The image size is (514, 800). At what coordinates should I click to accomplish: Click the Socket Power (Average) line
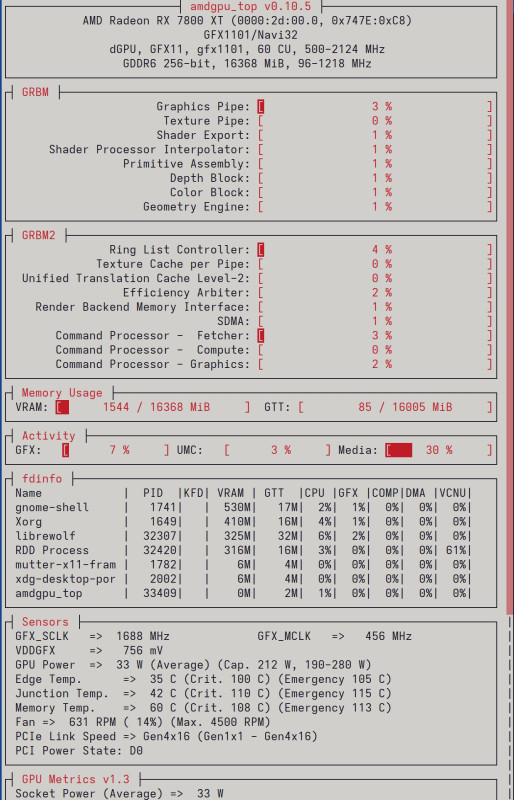click(x=119, y=793)
